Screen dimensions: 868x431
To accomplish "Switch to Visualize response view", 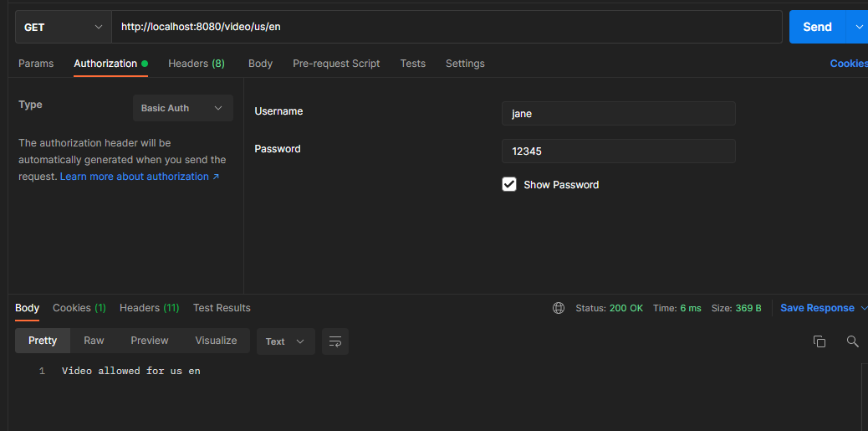I will pyautogui.click(x=216, y=341).
